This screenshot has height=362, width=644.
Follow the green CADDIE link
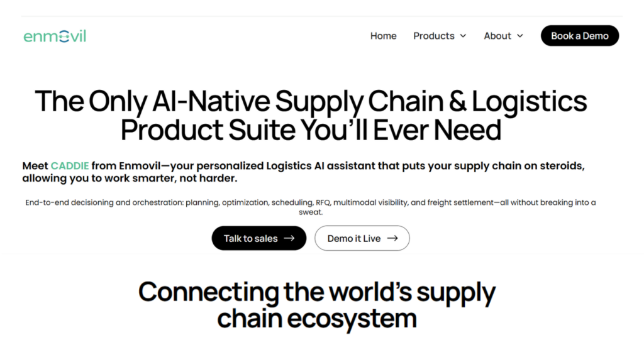(x=70, y=166)
